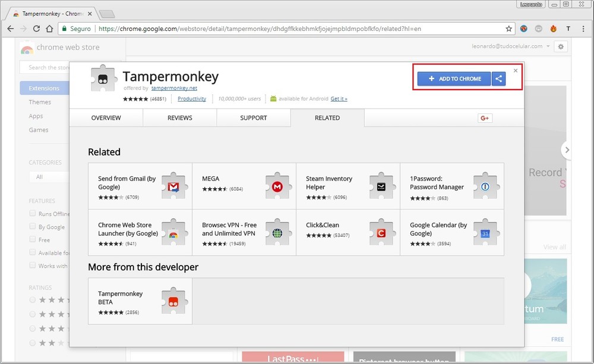Reload the page with the refresh button

[x=36, y=29]
